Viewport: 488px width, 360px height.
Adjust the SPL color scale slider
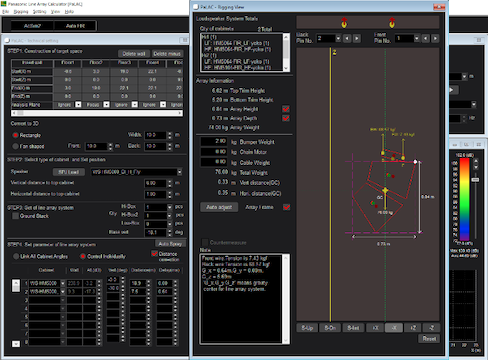click(475, 180)
